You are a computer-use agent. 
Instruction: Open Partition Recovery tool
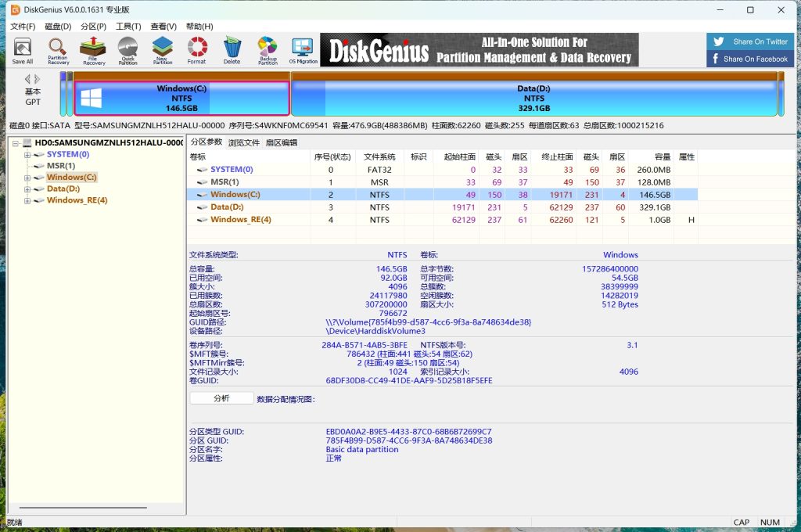(x=58, y=51)
